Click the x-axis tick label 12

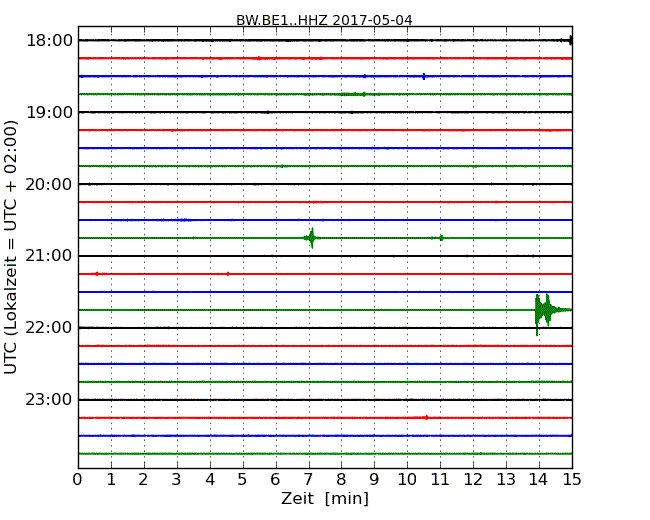click(473, 479)
